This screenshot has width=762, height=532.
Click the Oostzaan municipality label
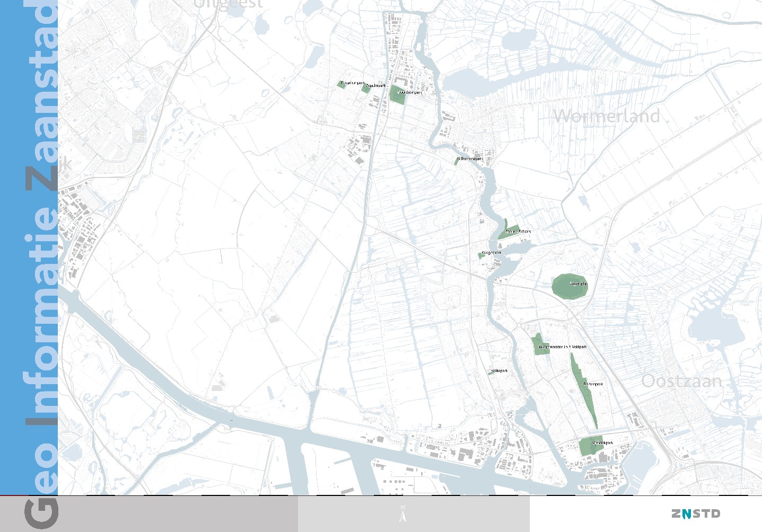pyautogui.click(x=681, y=380)
